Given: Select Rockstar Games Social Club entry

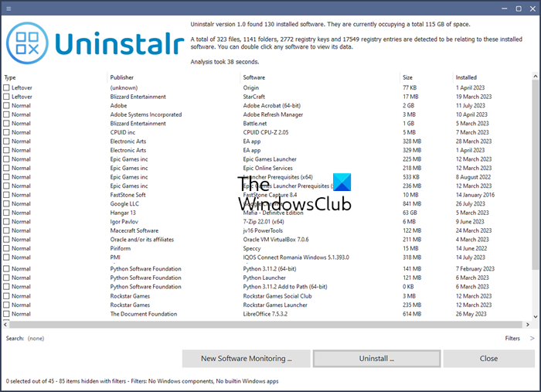Looking at the screenshot, I should [277, 296].
